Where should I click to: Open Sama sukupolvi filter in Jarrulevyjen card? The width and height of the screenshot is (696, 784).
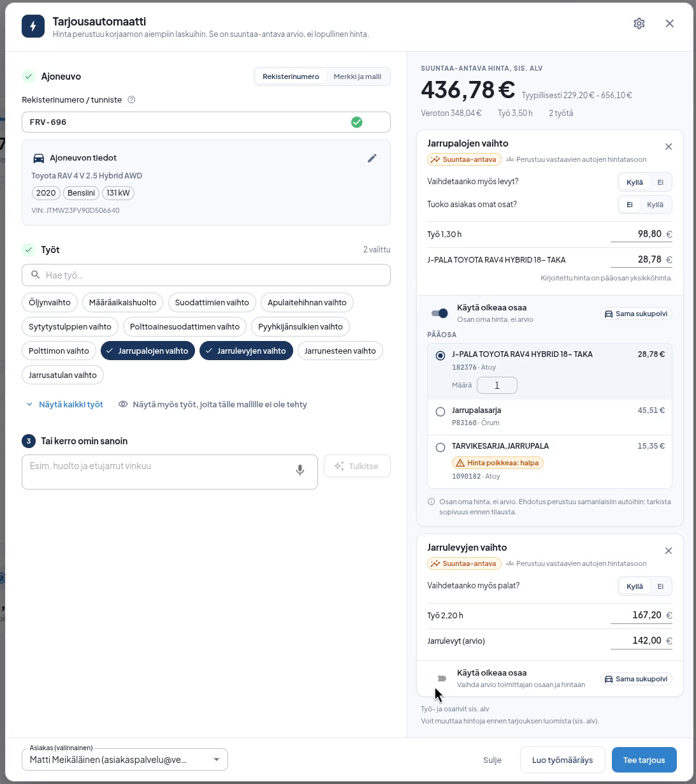(636, 679)
